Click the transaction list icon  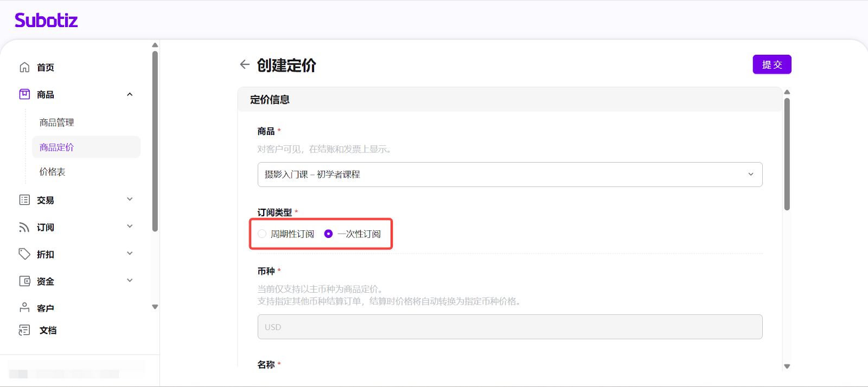tap(24, 200)
